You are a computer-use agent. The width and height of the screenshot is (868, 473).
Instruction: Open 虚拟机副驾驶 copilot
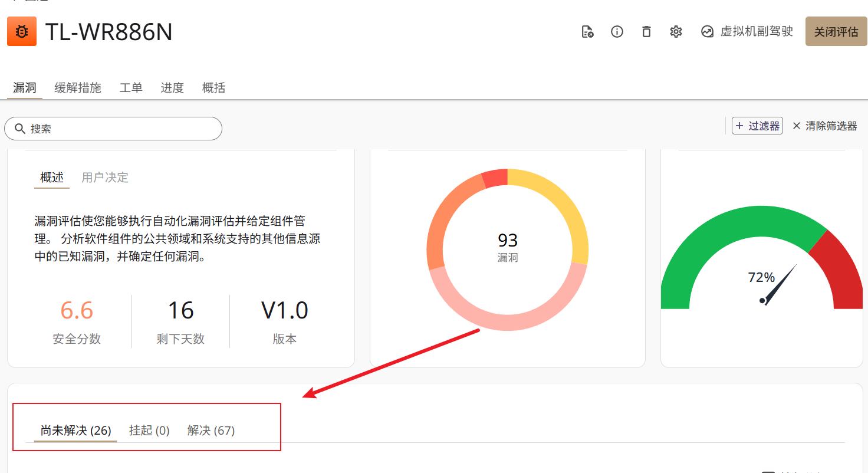point(747,32)
